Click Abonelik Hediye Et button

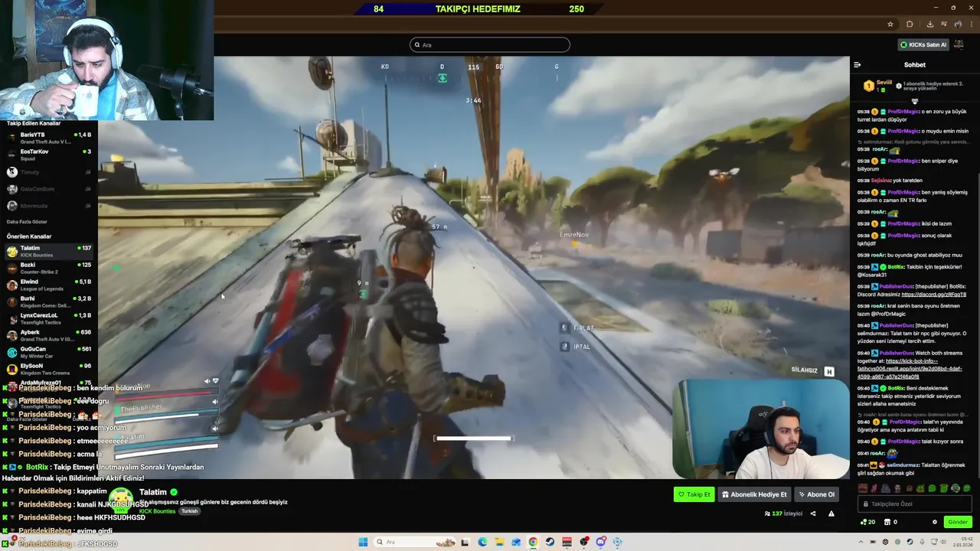tap(754, 494)
